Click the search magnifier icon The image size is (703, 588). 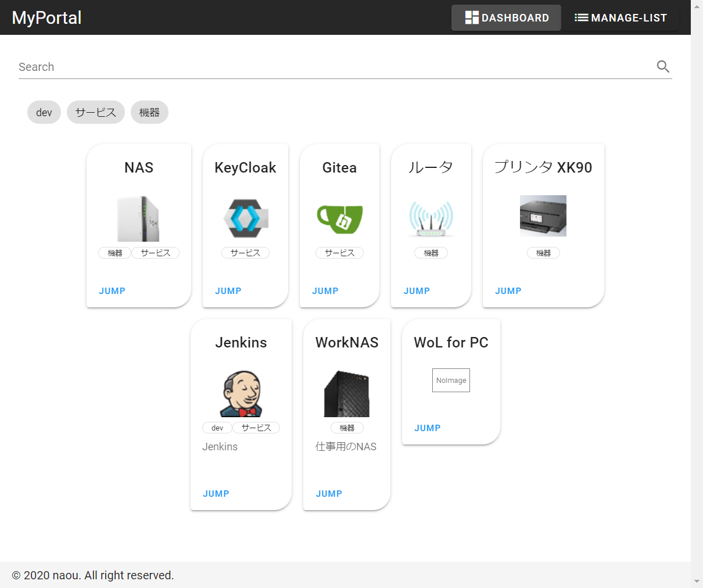(x=662, y=66)
